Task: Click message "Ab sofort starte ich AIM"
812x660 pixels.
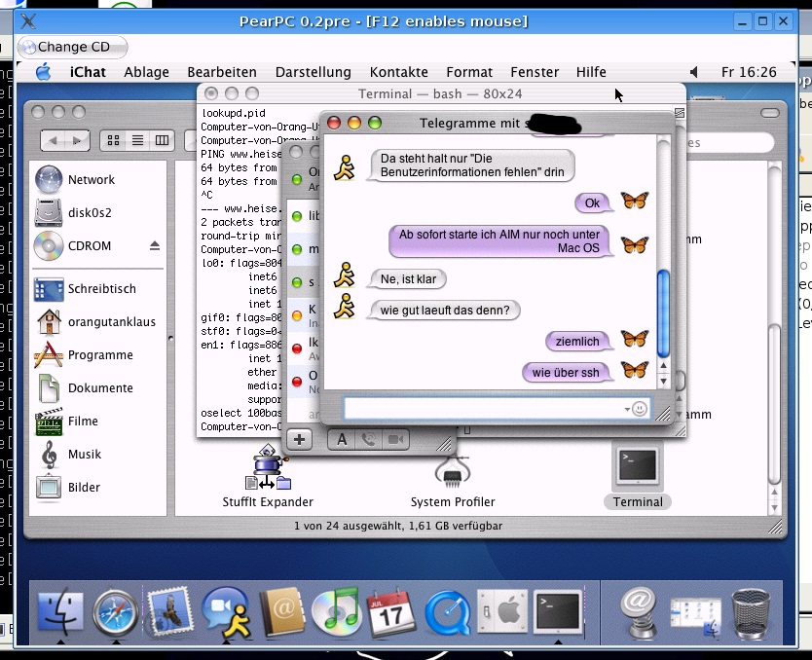Action: tap(500, 241)
